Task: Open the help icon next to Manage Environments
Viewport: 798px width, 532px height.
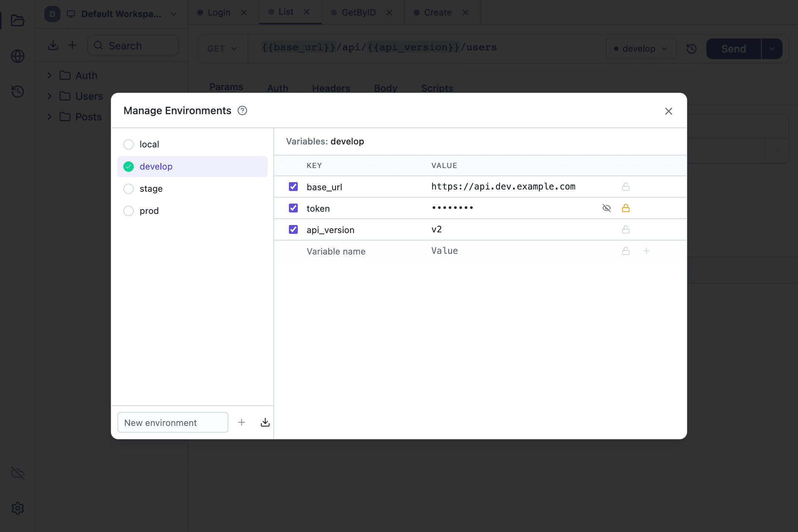Action: 242,110
